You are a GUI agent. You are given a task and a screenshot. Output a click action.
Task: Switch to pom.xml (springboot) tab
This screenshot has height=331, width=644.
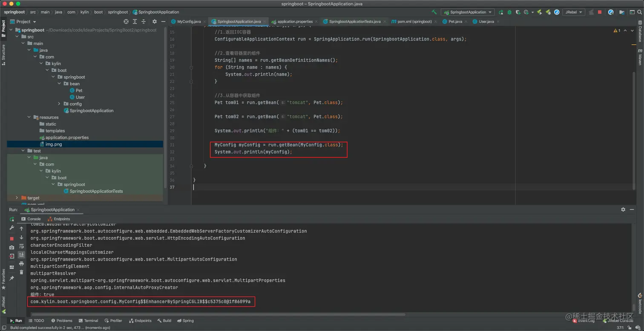(414, 21)
